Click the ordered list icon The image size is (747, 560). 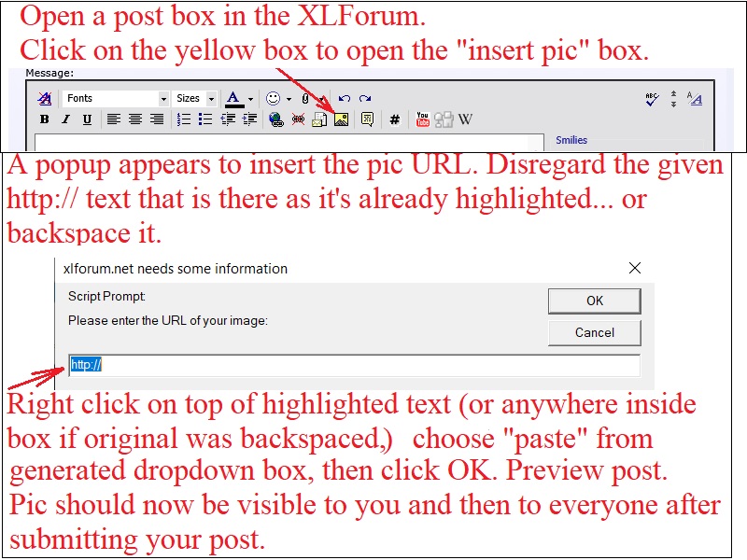(x=184, y=119)
